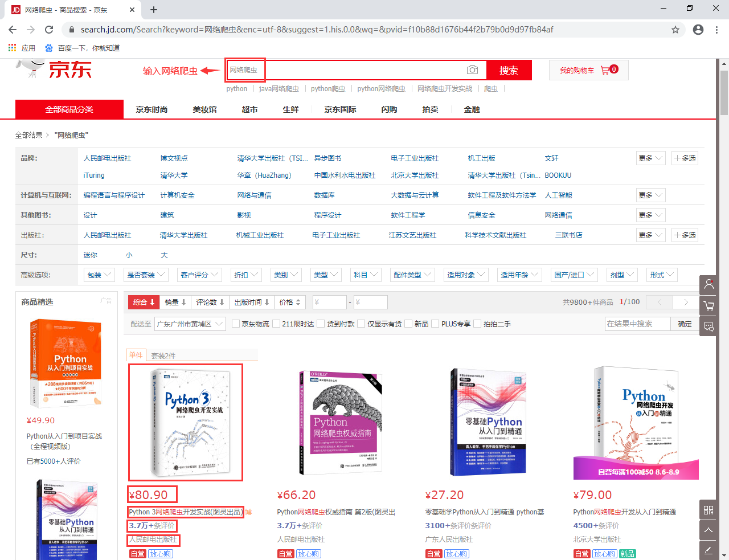Sort results by 评论数
This screenshot has height=560, width=729.
coord(210,302)
